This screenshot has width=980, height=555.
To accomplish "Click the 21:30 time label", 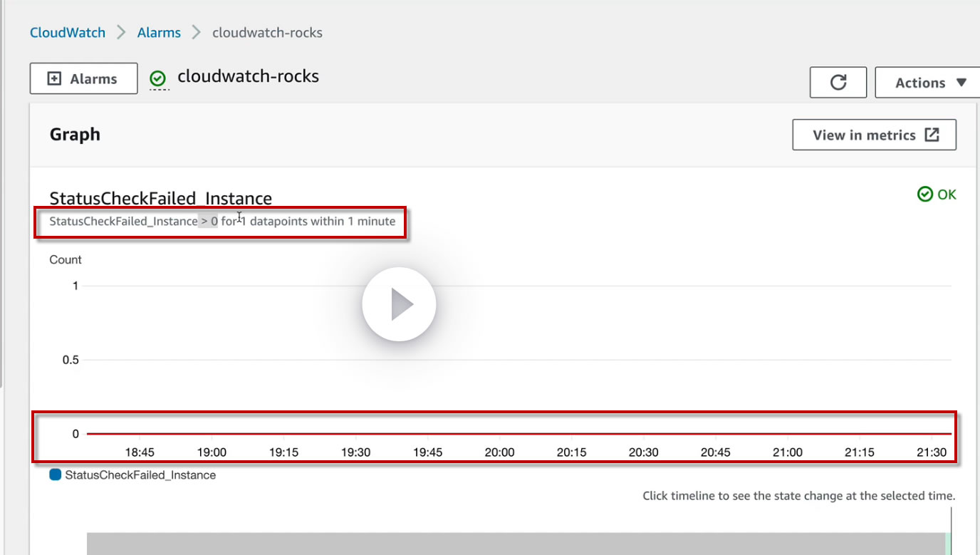I will pos(932,452).
